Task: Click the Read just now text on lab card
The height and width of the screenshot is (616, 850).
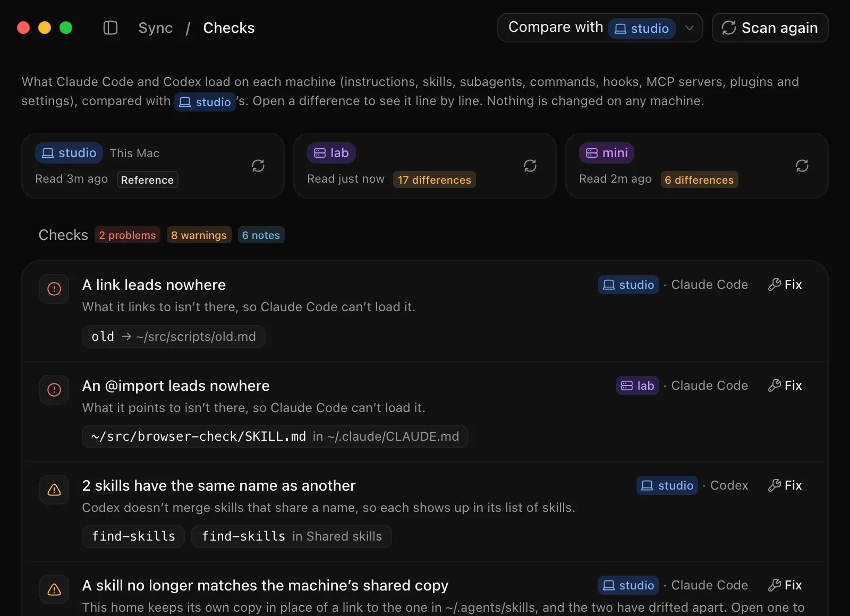Action: pyautogui.click(x=346, y=179)
